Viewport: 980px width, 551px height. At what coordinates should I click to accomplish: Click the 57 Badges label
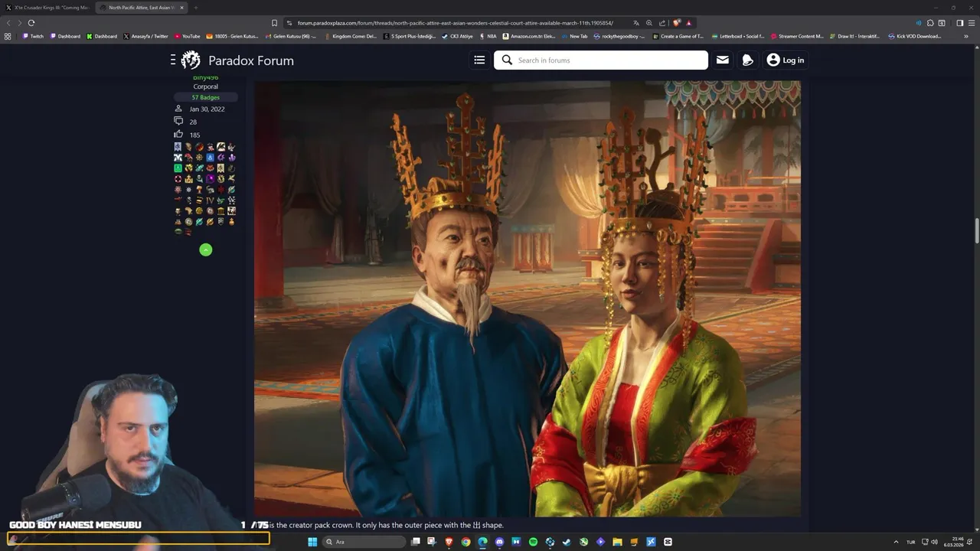[205, 97]
